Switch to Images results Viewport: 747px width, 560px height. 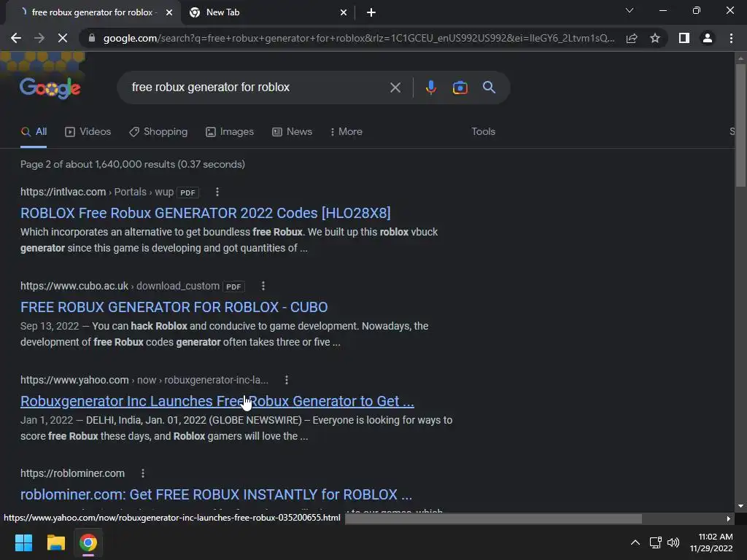pos(230,132)
